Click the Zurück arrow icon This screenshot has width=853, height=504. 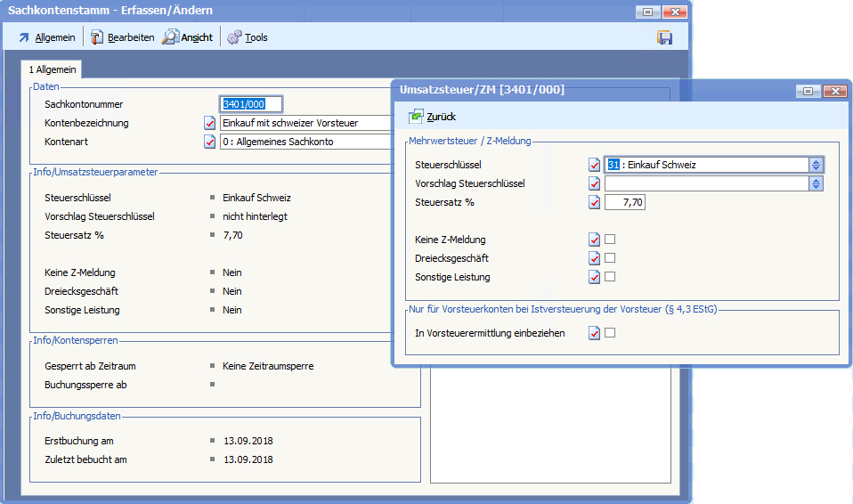coord(416,117)
